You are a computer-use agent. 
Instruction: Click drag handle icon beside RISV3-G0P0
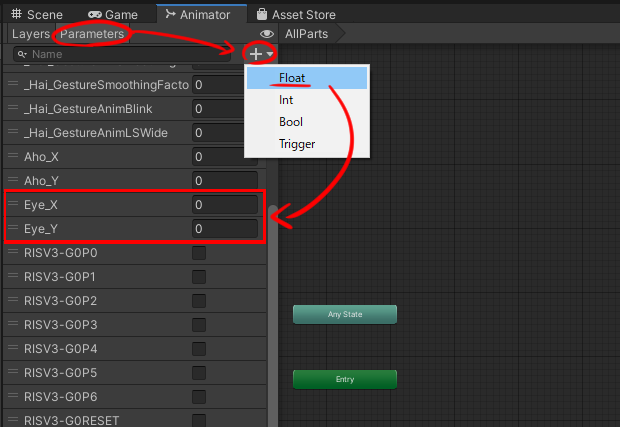[13, 253]
